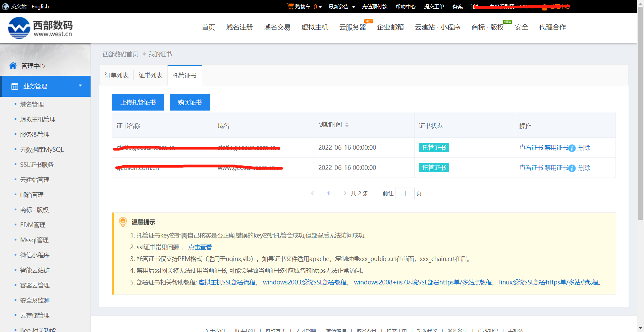Click the info icon next to first 禁用证书
The image size is (644, 332).
(572, 148)
